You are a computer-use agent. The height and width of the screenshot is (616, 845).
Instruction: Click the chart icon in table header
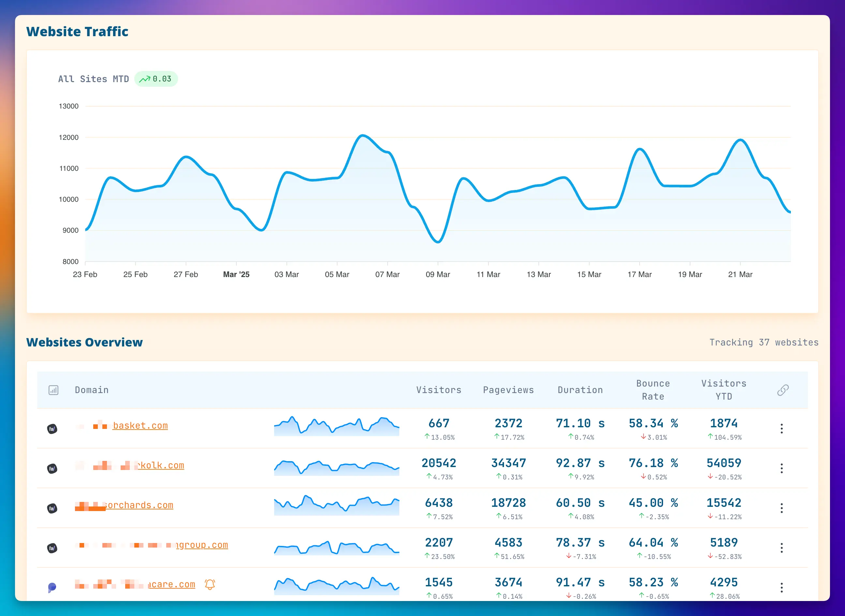tap(53, 390)
